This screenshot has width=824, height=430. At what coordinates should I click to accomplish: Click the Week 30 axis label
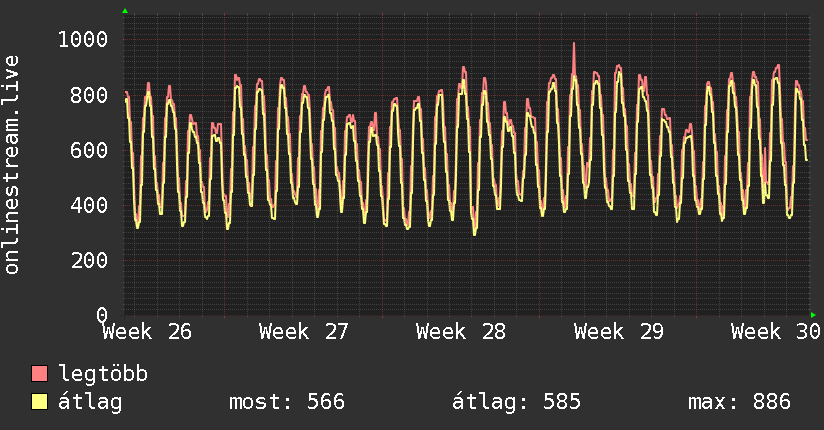coord(776,332)
